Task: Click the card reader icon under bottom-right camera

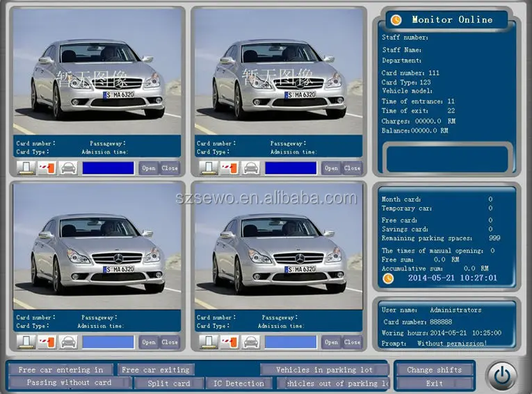Action: pos(208,342)
